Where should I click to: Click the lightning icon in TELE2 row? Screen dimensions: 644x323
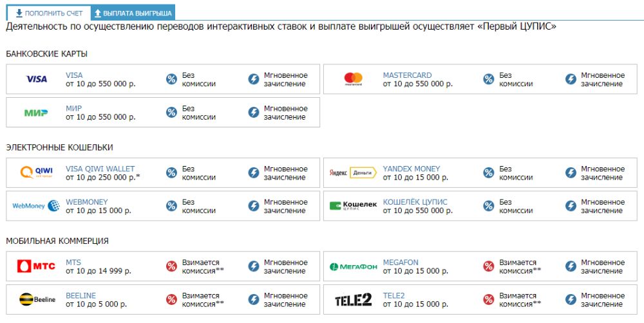coord(571,300)
